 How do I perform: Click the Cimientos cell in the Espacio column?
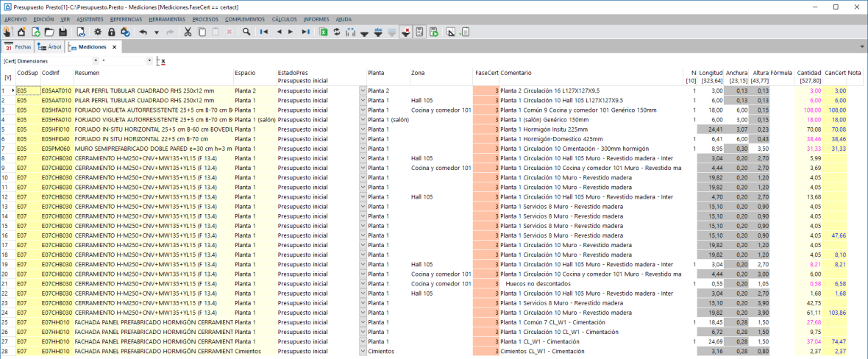[x=255, y=351]
